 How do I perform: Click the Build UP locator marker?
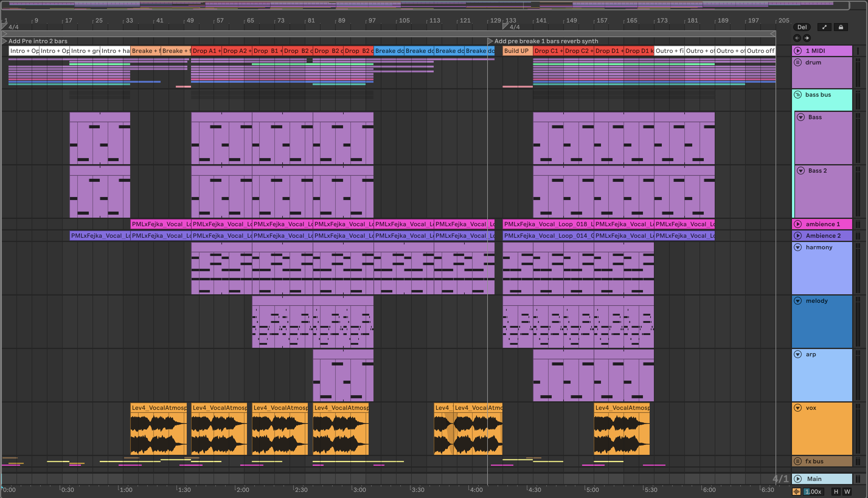(x=516, y=50)
